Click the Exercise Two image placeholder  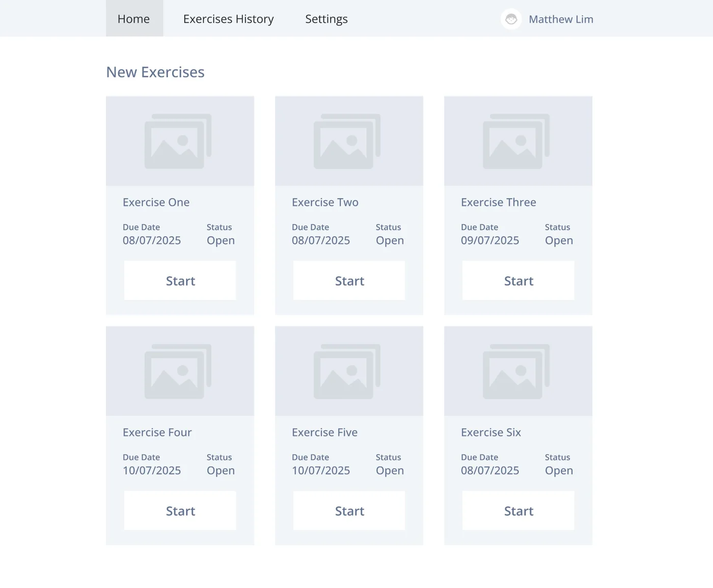349,141
